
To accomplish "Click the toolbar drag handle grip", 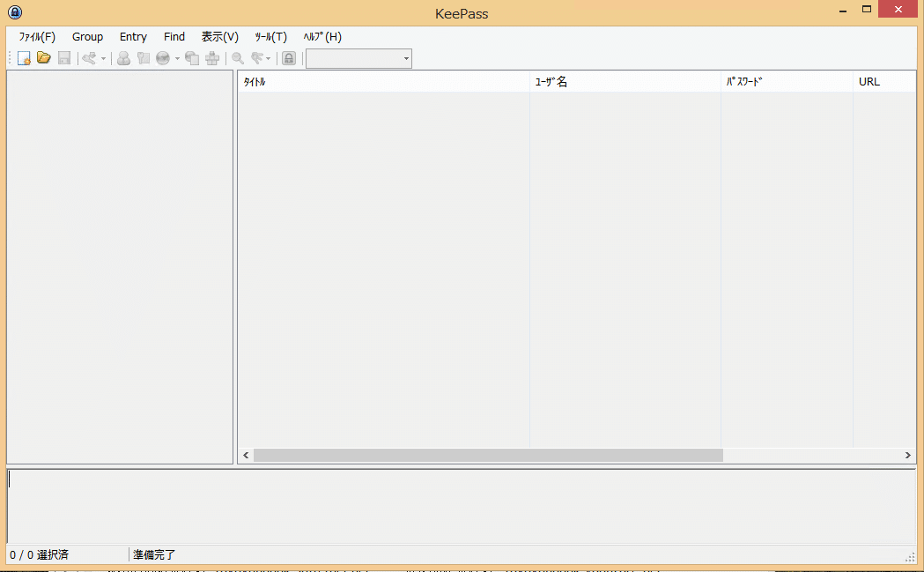I will pyautogui.click(x=10, y=58).
